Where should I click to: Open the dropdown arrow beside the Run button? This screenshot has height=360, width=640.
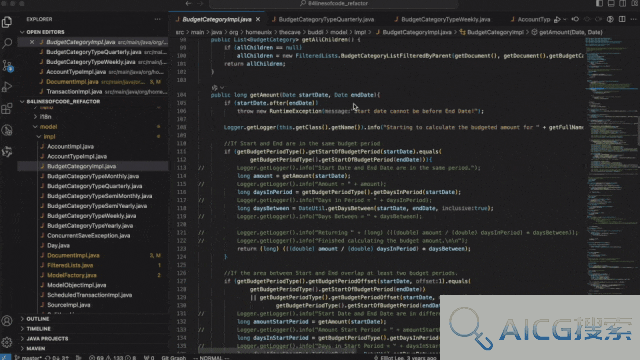tap(565, 19)
